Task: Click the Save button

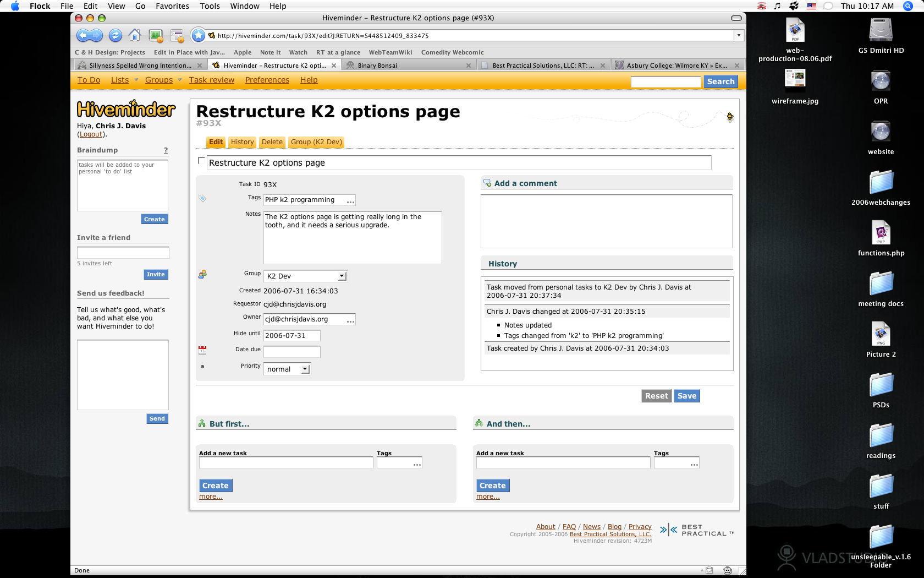Action: click(687, 396)
